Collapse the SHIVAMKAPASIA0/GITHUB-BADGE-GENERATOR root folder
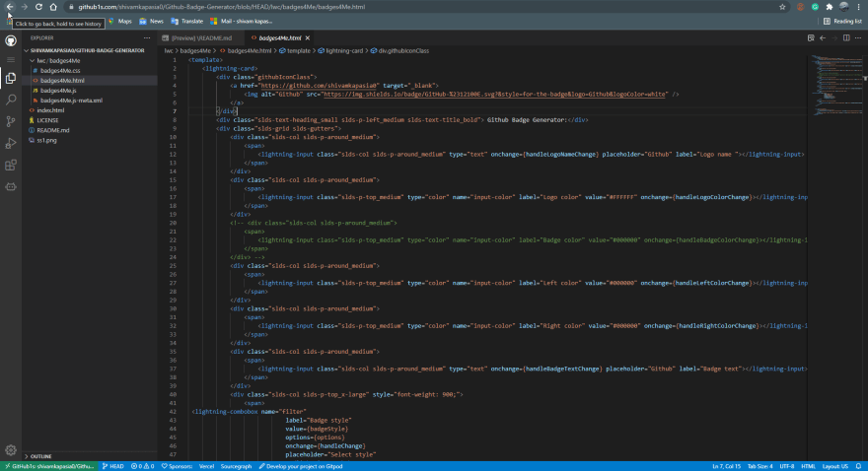The image size is (868, 471). point(88,50)
